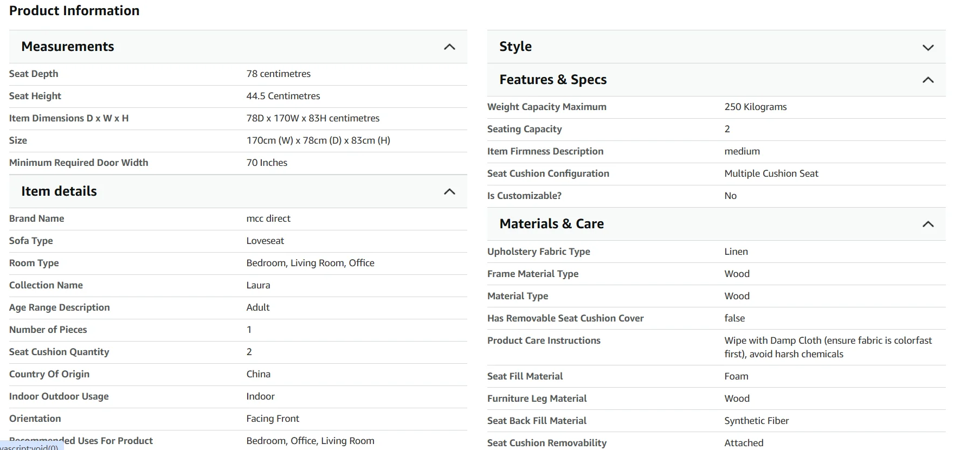Click the Brand Name value mcc direct
Viewport: 980px width, 450px height.
(268, 218)
